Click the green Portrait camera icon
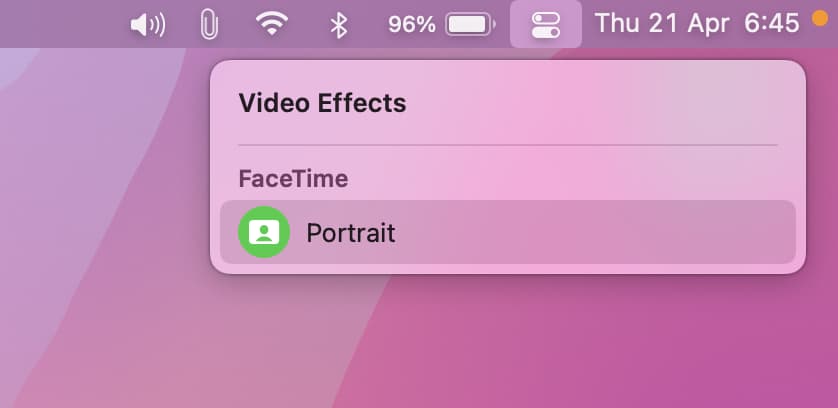838x408 pixels. coord(264,232)
